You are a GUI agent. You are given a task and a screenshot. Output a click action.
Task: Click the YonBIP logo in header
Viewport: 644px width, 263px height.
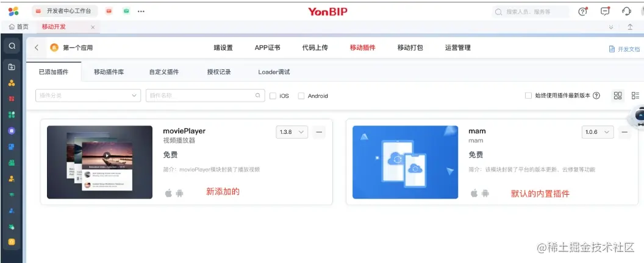327,12
